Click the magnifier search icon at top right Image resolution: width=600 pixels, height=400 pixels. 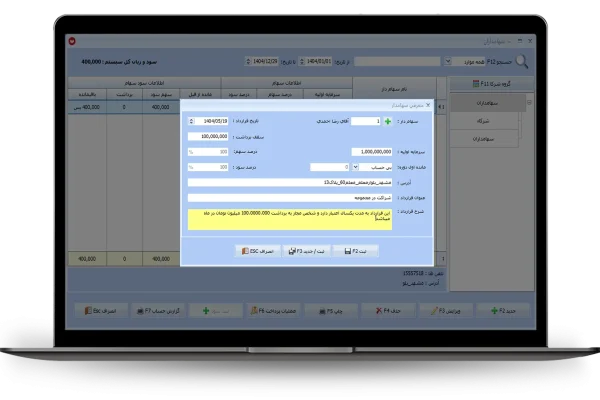pyautogui.click(x=521, y=61)
